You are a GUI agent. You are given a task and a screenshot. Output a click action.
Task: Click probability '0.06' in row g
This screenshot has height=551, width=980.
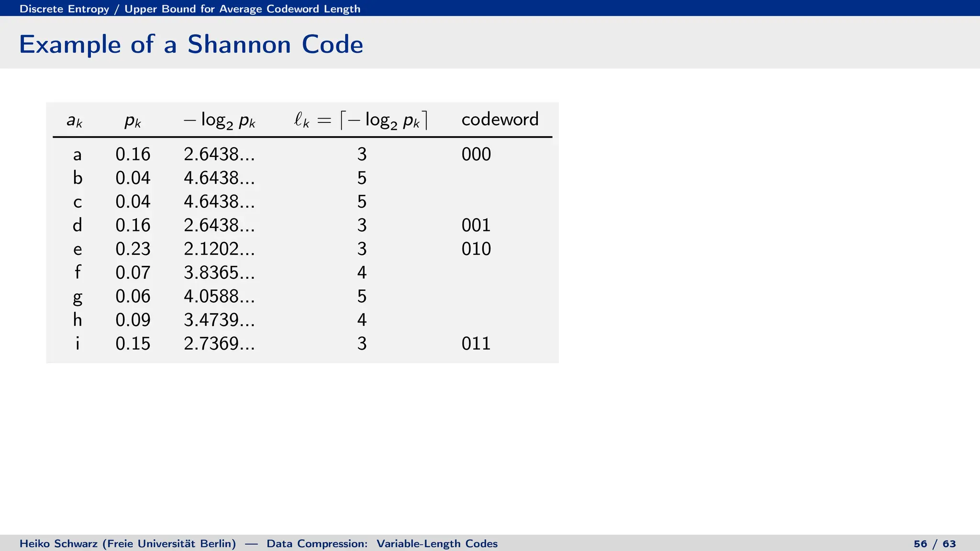pos(133,296)
